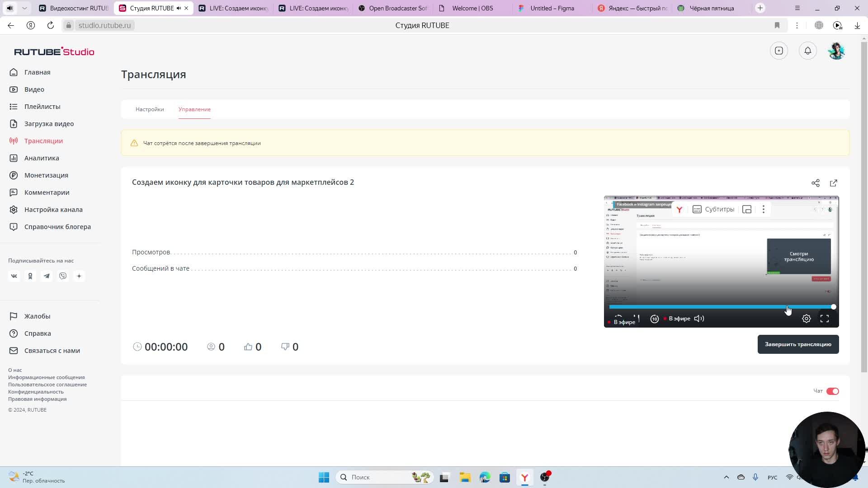
Task: Mute the player volume speaker
Action: click(x=699, y=319)
